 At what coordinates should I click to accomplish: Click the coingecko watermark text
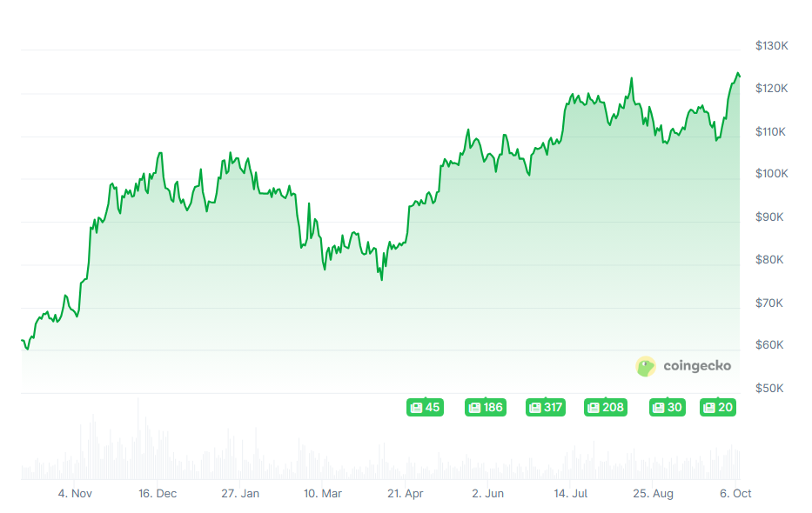(x=697, y=366)
